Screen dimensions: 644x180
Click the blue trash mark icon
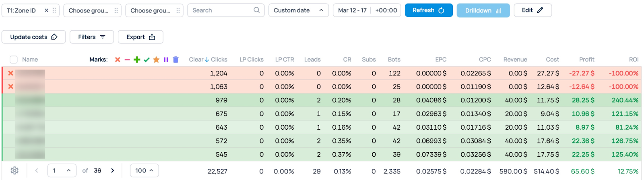tap(175, 60)
